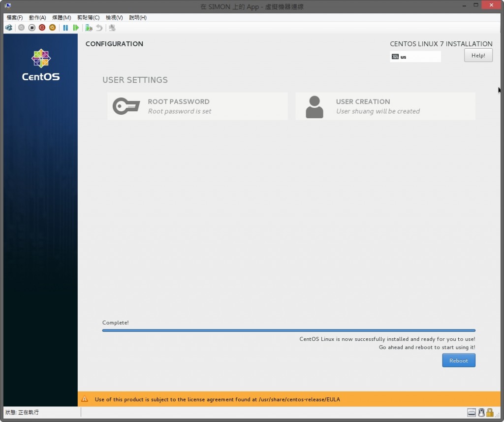Click the Revert undo arrow icon

coord(99,28)
